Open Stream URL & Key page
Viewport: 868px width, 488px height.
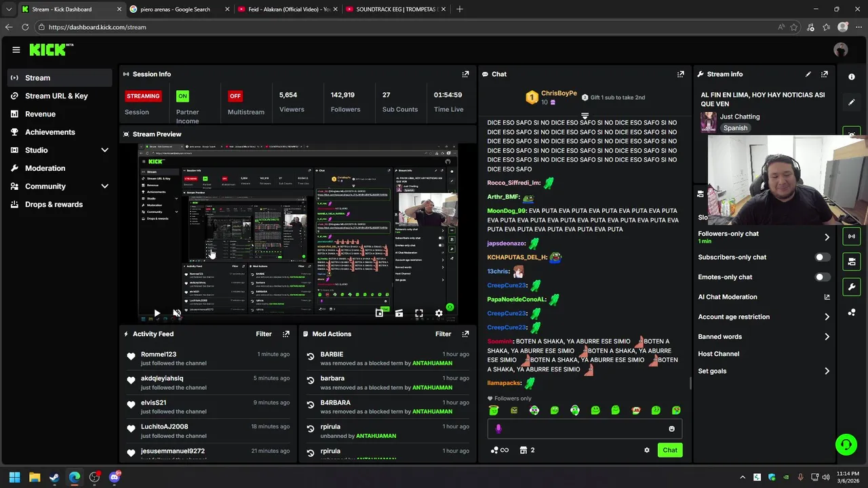(60, 96)
